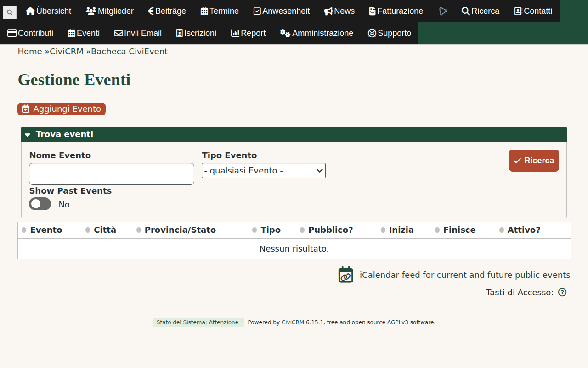Open the Anwesenheit menu
The width and height of the screenshot is (588, 368).
[x=282, y=11]
